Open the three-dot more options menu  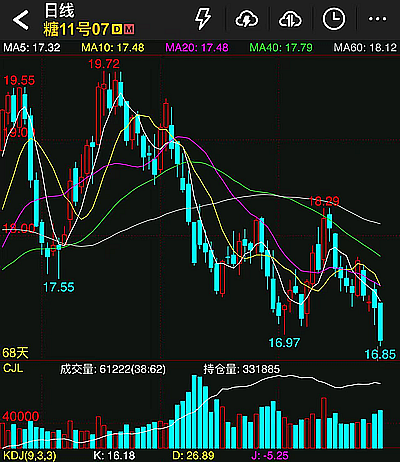pos(377,19)
